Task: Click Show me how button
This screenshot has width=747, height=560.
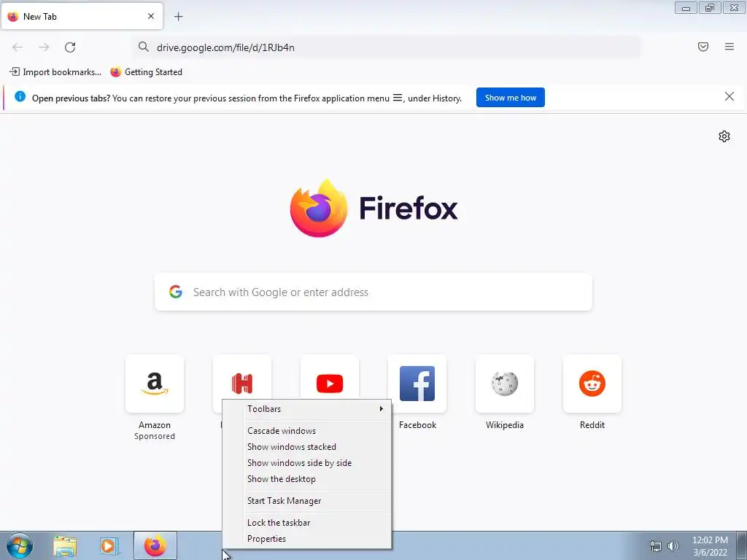Action: tap(510, 98)
